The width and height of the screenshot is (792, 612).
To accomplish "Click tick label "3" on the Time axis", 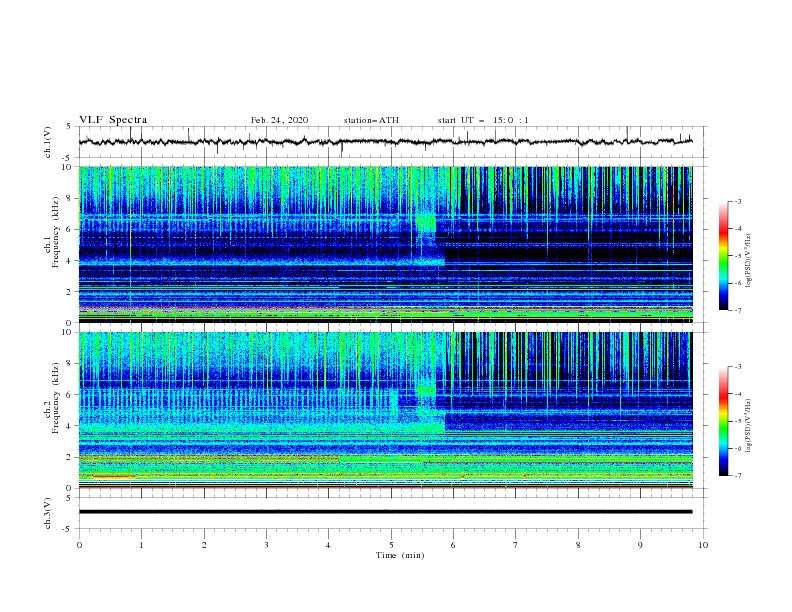I will (x=267, y=545).
